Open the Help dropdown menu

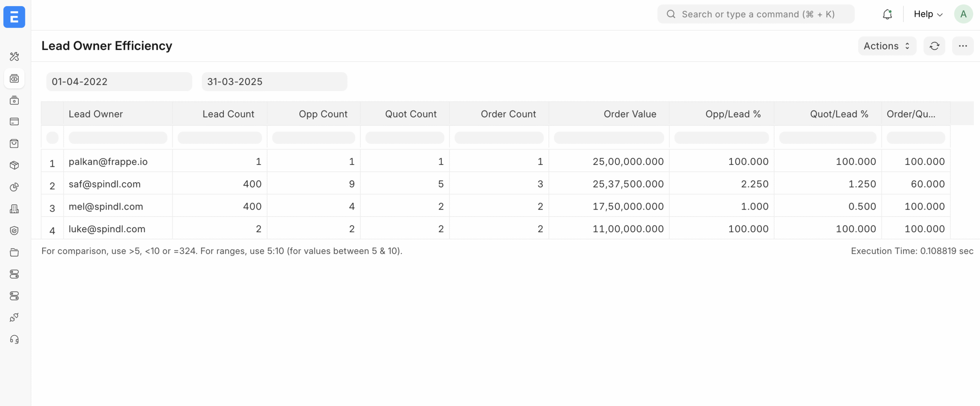tap(928, 14)
